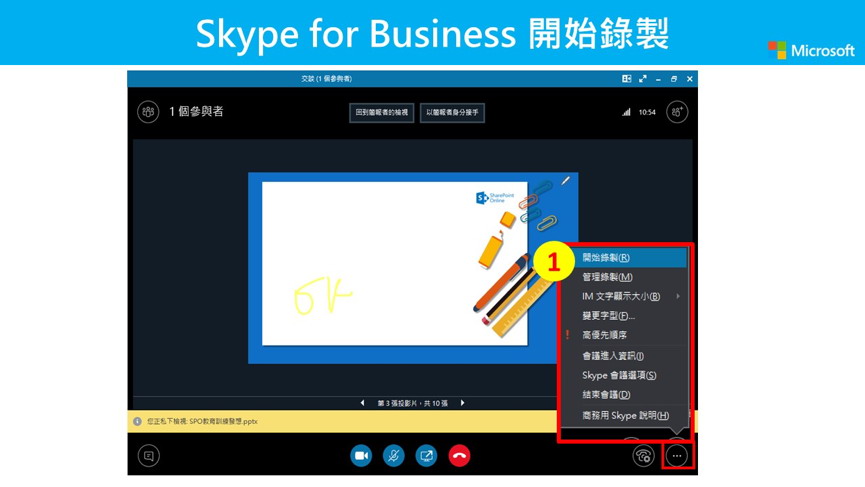865x487 pixels.
Task: Start video with the camera button
Action: point(361,456)
